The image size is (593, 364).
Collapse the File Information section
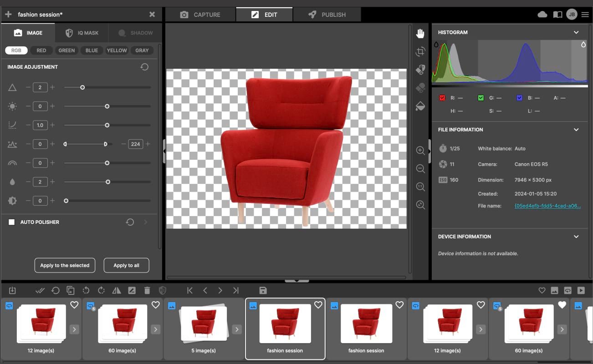[x=576, y=130]
